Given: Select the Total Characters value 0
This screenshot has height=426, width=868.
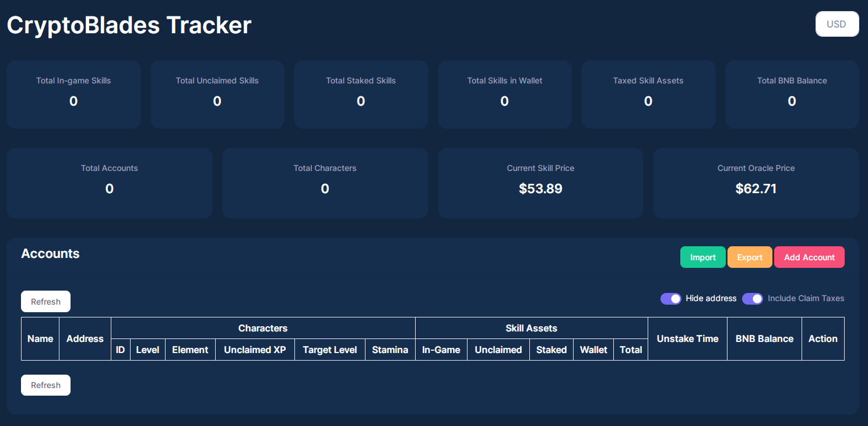Looking at the screenshot, I should click(325, 188).
